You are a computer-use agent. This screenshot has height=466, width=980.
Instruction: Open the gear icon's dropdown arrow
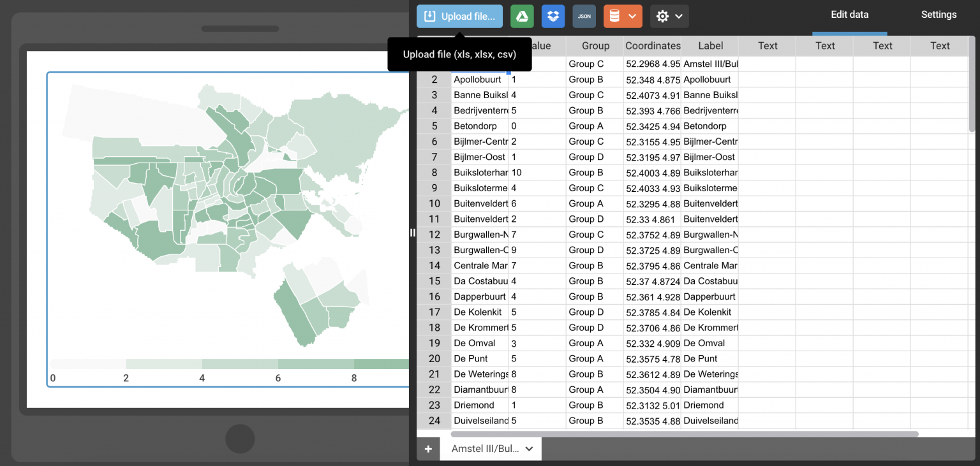678,16
